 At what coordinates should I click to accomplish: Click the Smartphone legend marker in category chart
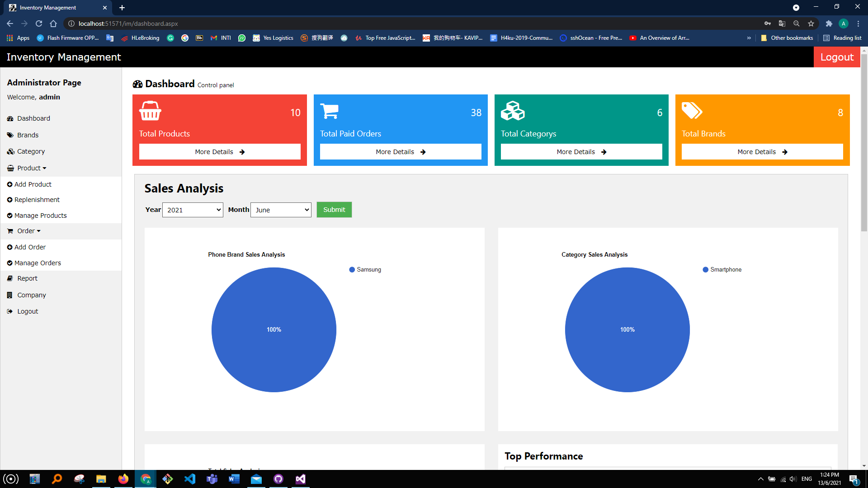click(705, 270)
